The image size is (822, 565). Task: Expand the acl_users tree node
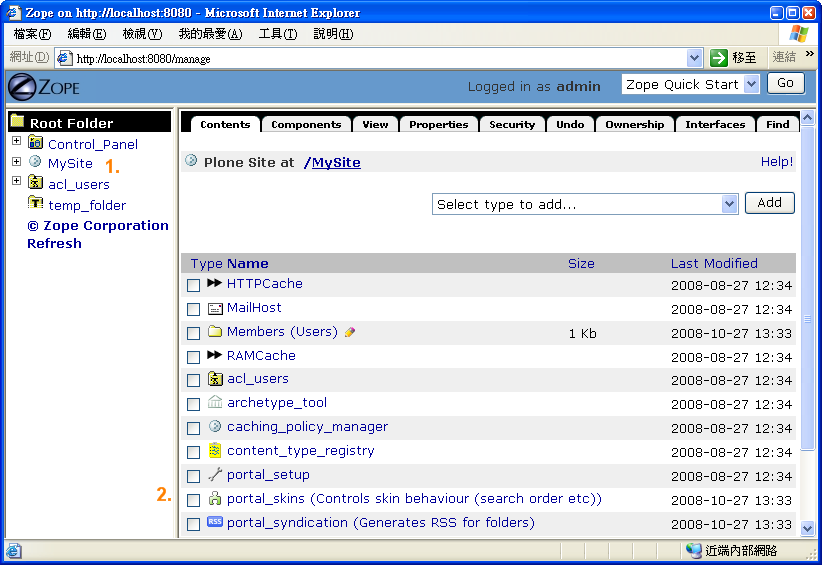(x=16, y=181)
